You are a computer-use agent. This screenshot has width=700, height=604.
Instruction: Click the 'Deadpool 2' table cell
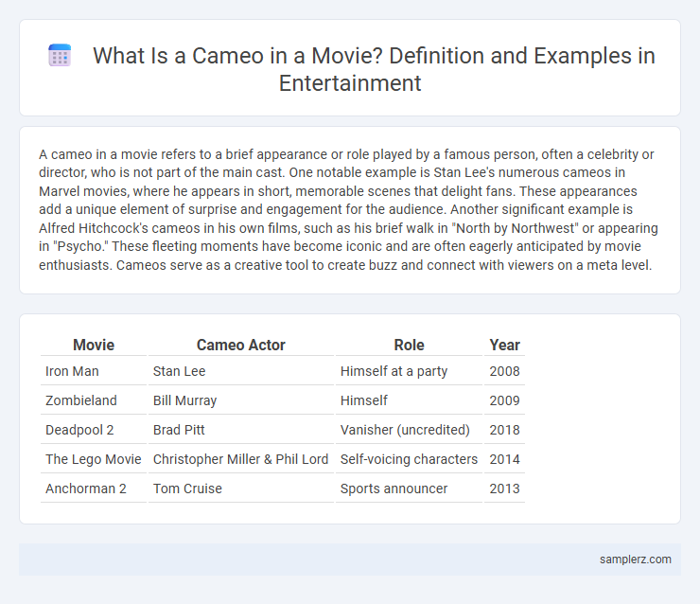tap(94, 430)
